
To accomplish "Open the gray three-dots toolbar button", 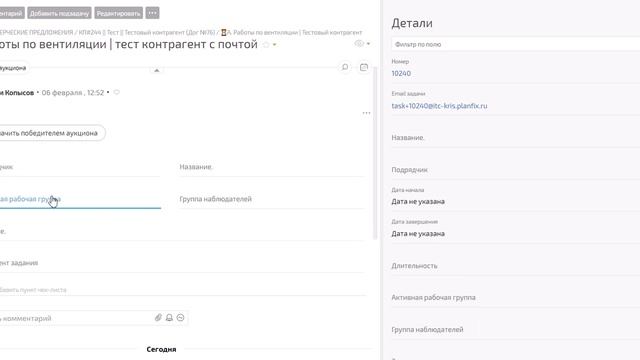I will 152,13.
